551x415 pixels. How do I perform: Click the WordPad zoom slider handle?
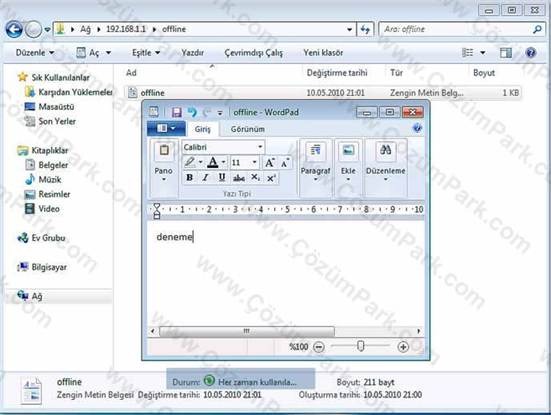click(x=360, y=346)
